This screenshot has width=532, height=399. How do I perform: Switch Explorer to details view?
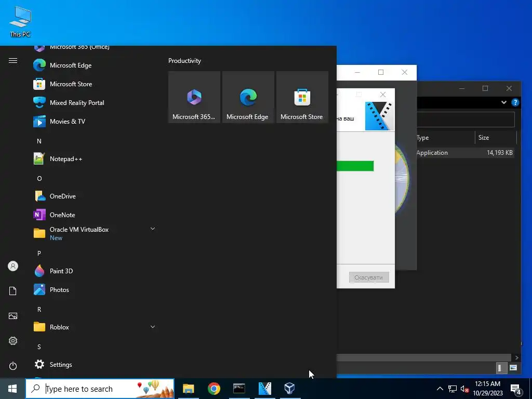click(500, 368)
